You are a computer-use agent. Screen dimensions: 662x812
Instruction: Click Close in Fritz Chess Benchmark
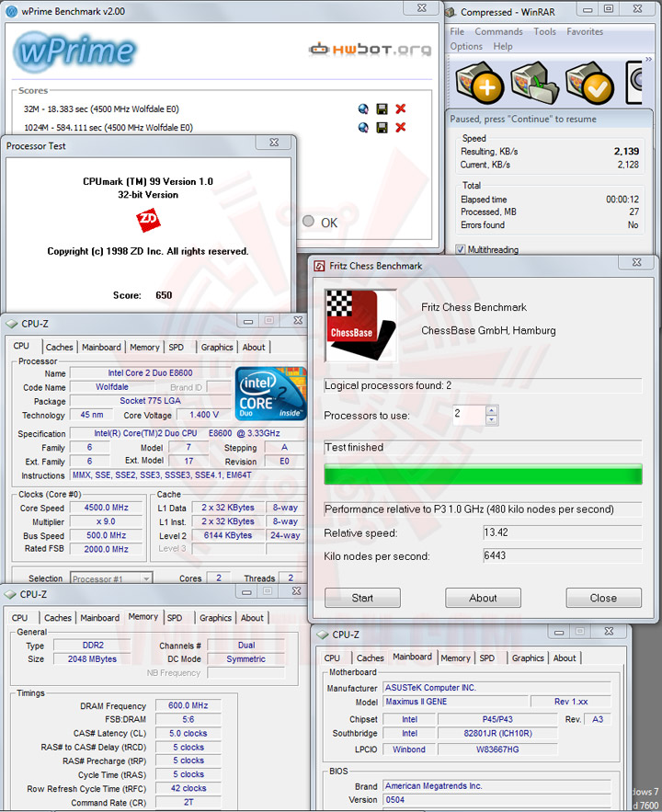point(603,598)
